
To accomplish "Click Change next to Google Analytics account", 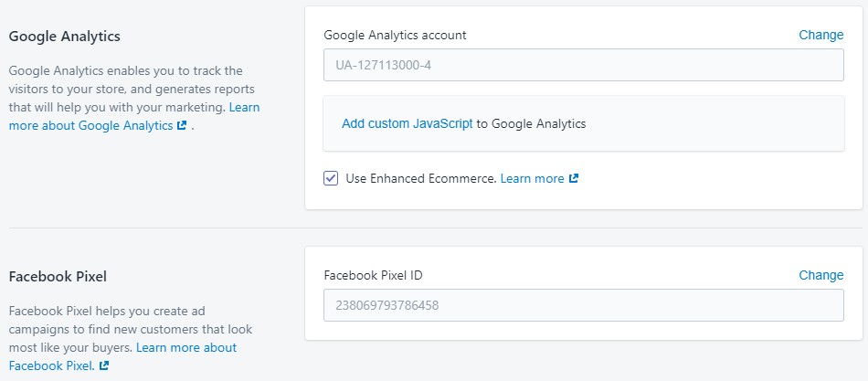I will (x=821, y=35).
